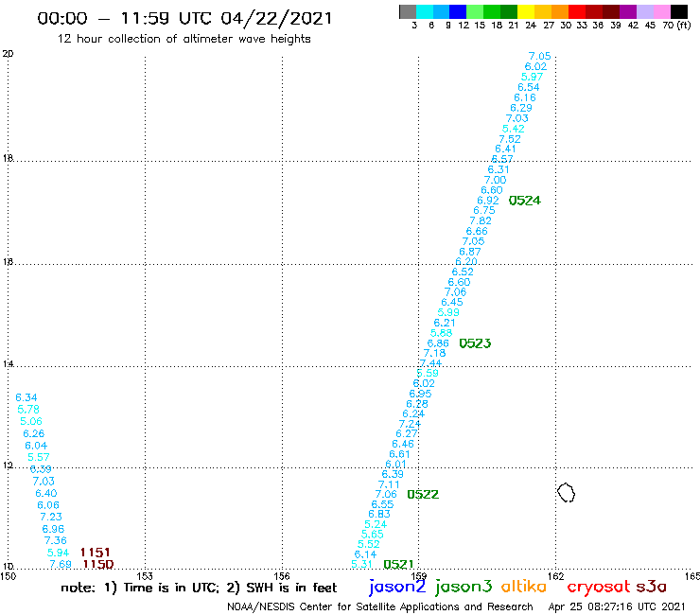
Task: Click the wave height value 7.36
Action: 56,540
